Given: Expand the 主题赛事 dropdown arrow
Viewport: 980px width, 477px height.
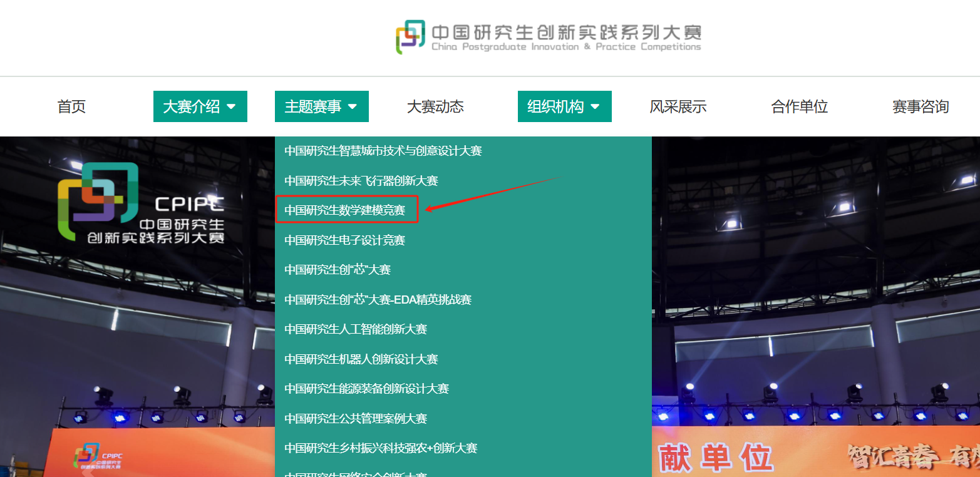Looking at the screenshot, I should (353, 106).
